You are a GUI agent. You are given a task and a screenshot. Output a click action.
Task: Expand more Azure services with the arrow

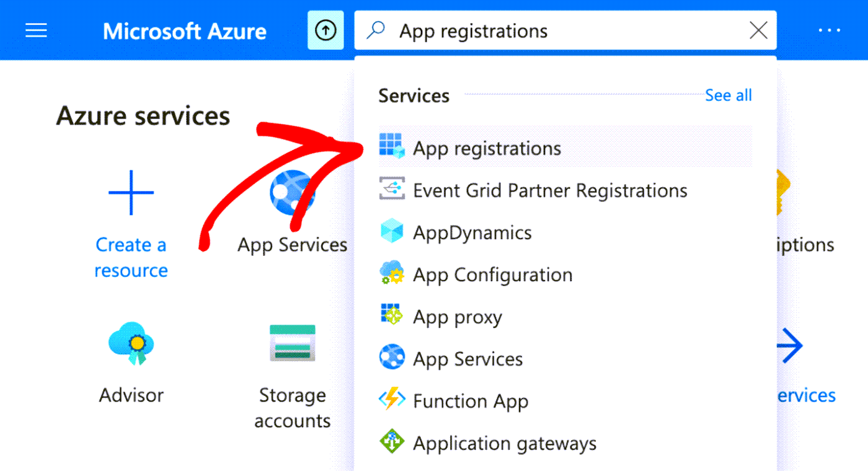pyautogui.click(x=790, y=346)
